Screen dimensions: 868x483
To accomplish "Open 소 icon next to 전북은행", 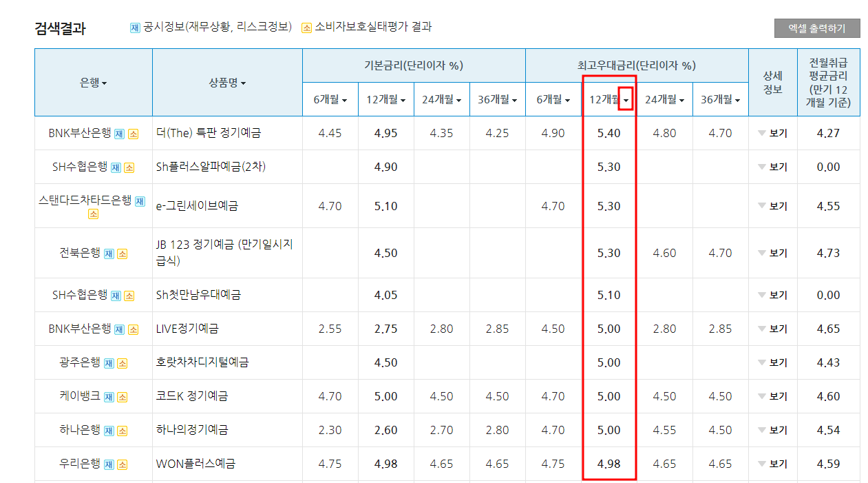I will [123, 254].
